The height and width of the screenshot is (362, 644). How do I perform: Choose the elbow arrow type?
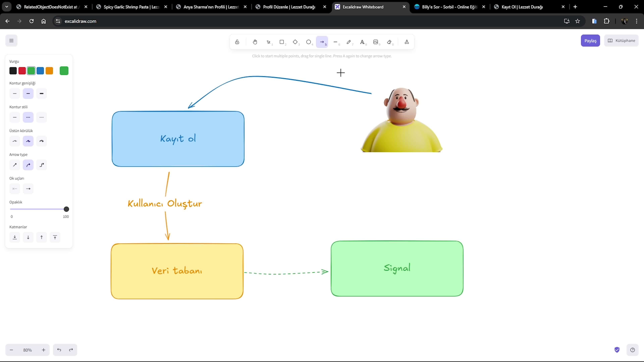(x=41, y=165)
